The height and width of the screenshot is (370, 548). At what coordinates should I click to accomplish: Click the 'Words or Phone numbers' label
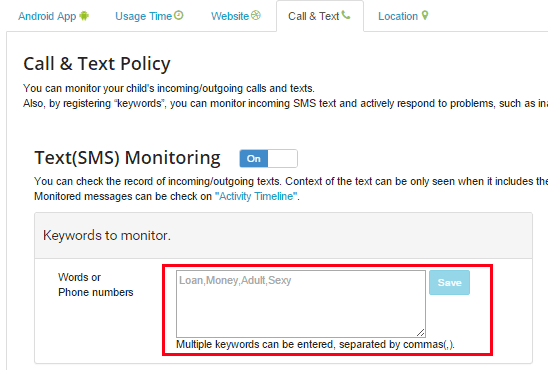click(96, 285)
